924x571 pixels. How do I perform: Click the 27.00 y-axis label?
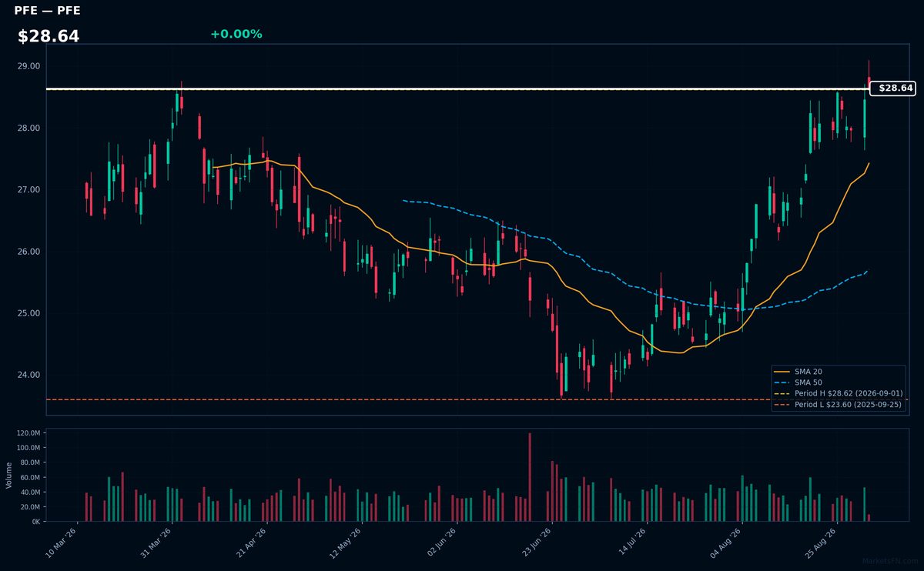coord(29,189)
